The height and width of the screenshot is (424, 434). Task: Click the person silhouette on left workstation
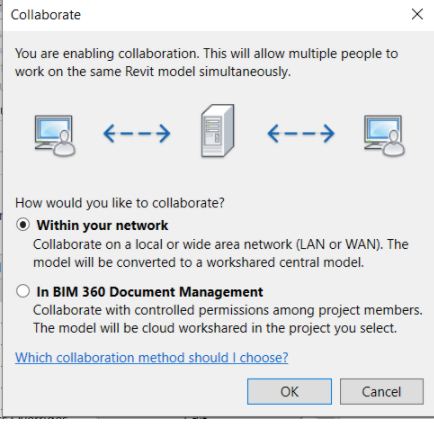point(65,143)
